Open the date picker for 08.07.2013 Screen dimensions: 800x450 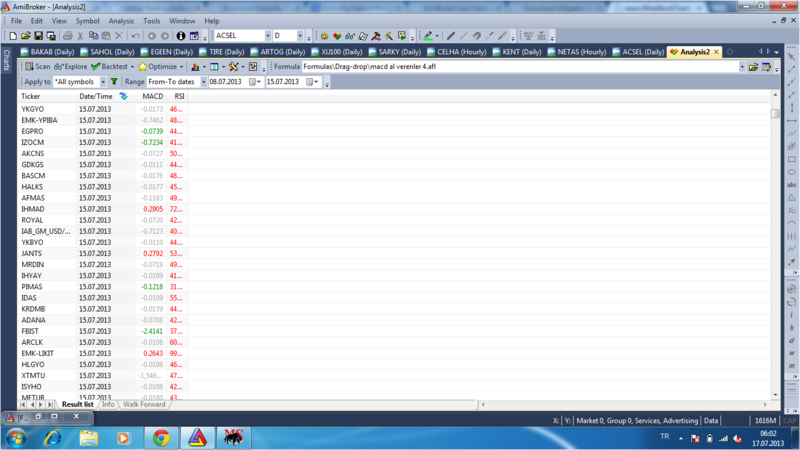(255, 82)
